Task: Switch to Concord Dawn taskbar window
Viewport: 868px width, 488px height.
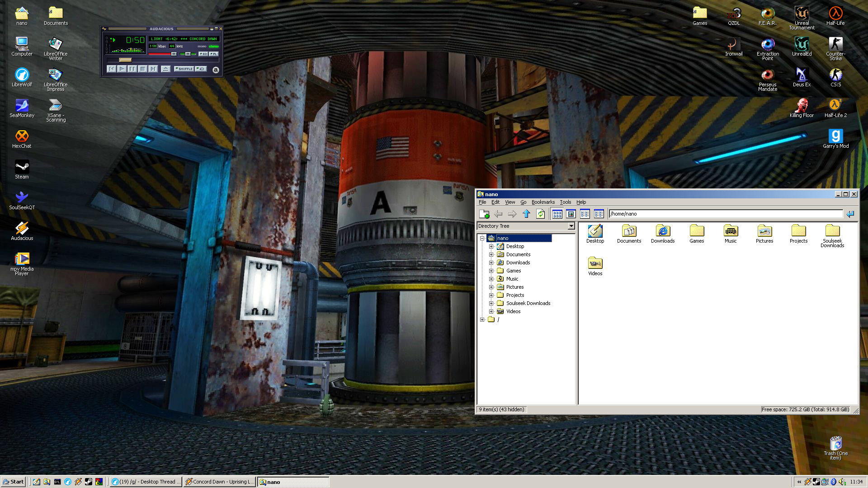Action: [220, 482]
